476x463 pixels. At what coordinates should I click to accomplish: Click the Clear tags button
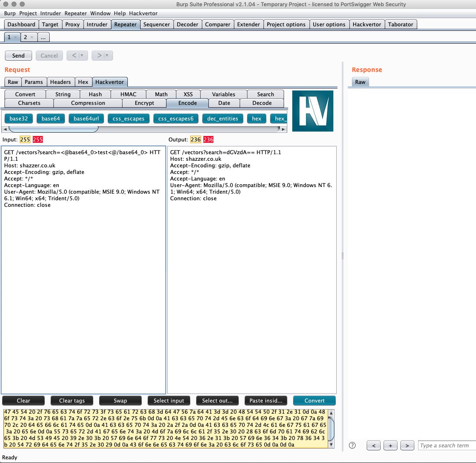[x=72, y=401]
